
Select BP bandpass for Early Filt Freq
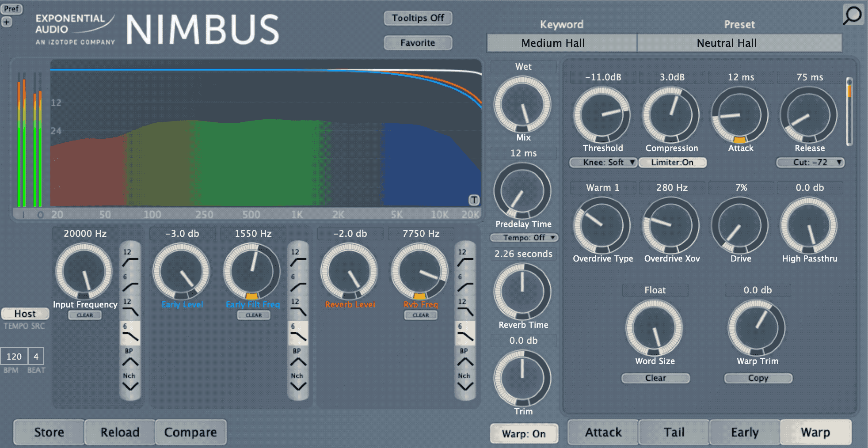pos(298,357)
